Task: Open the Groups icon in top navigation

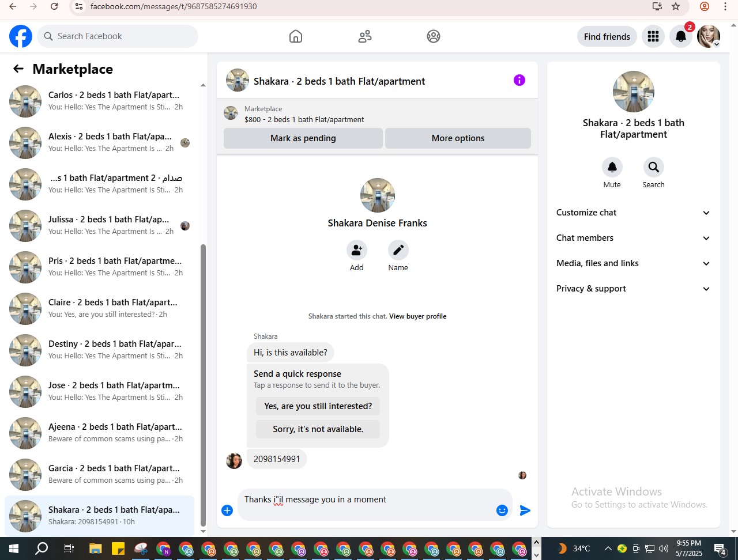Action: pyautogui.click(x=434, y=36)
